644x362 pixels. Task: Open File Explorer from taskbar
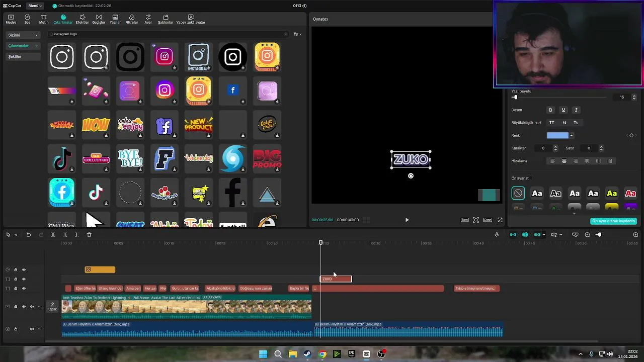click(292, 354)
